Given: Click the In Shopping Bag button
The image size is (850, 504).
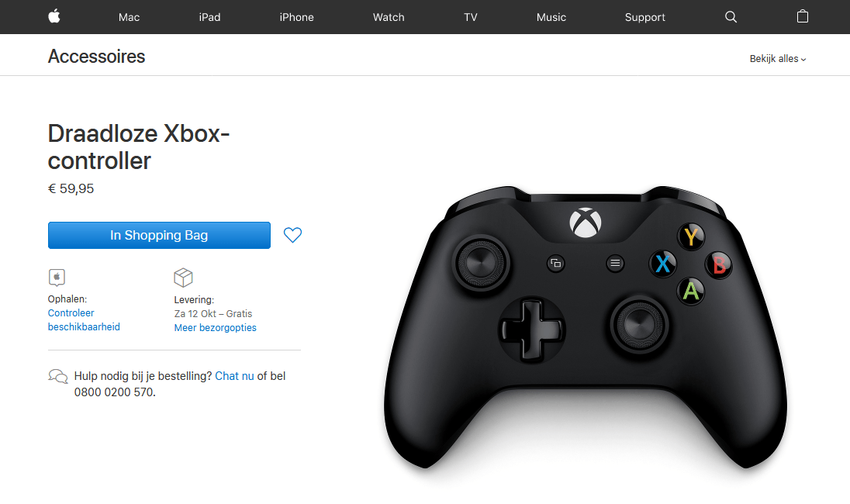Looking at the screenshot, I should click(160, 235).
